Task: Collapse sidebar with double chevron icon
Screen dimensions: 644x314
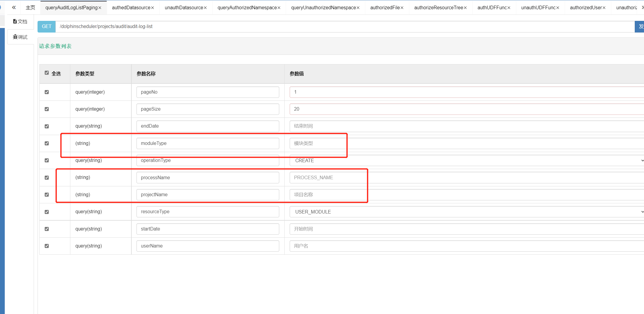Action: pos(14,7)
